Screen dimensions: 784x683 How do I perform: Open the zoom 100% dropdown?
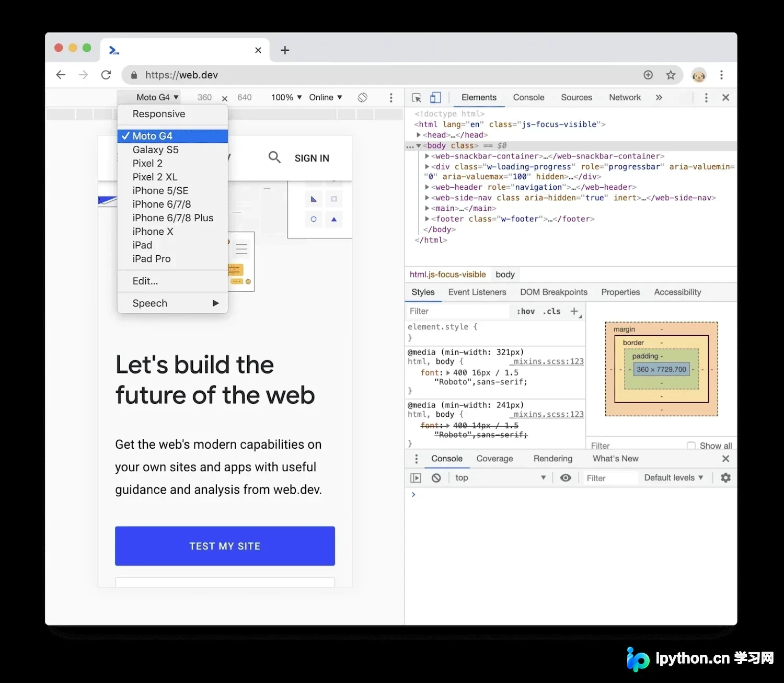pyautogui.click(x=286, y=97)
